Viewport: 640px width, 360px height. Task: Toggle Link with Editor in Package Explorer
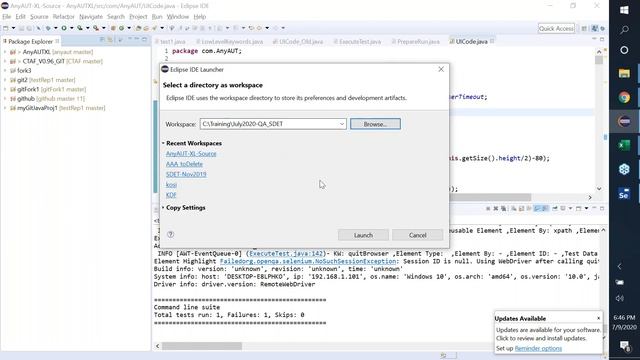click(109, 40)
